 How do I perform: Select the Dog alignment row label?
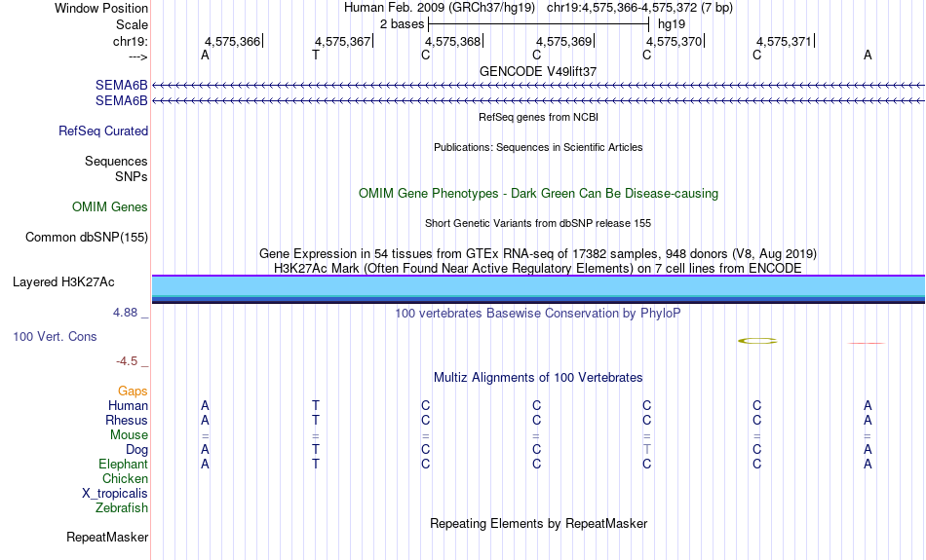[x=136, y=450]
